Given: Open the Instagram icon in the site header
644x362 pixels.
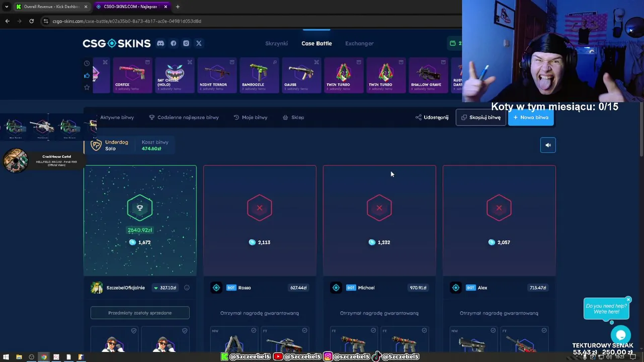Looking at the screenshot, I should tap(186, 43).
